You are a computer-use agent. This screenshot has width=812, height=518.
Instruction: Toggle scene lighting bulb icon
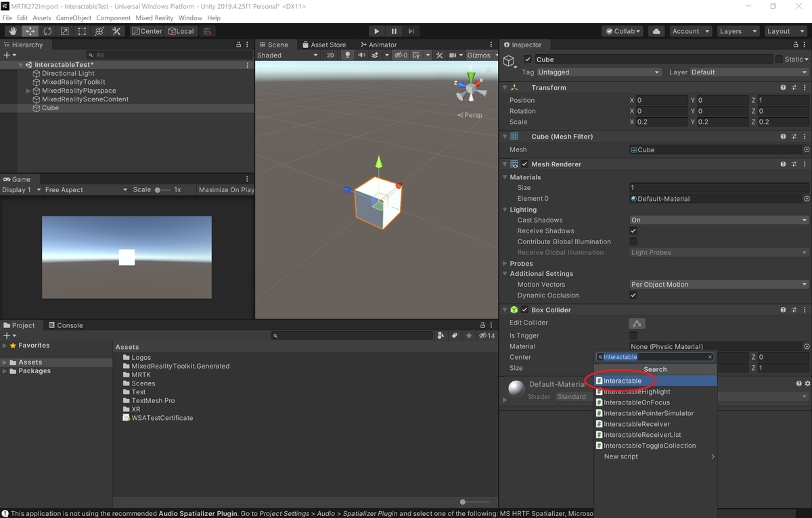coord(348,55)
